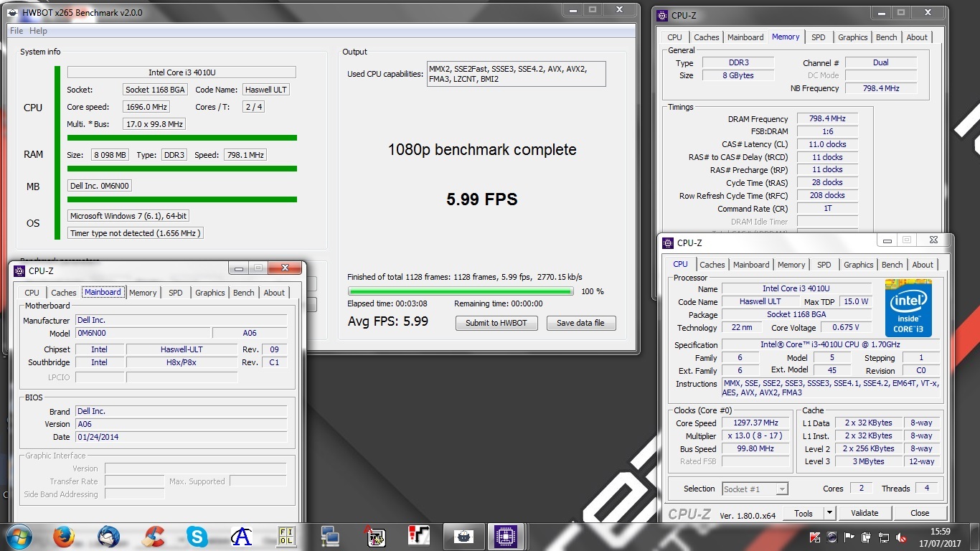Submit the score to HWBOT

coord(496,323)
